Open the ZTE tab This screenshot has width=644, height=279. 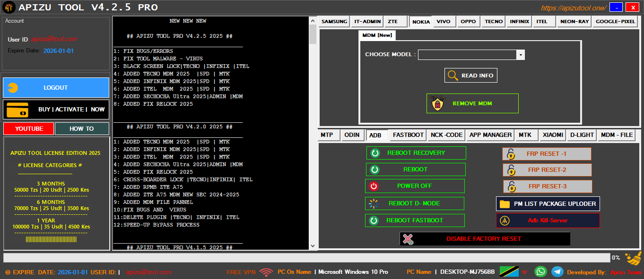(x=395, y=22)
